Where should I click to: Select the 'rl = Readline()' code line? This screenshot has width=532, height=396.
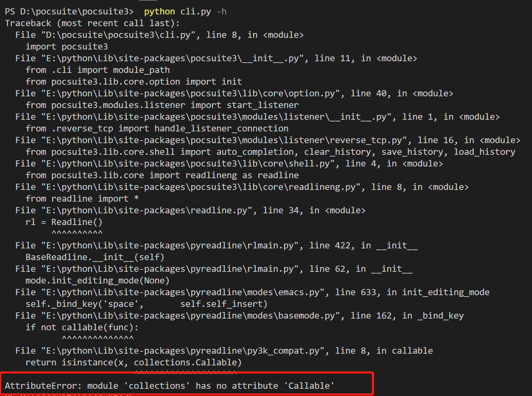(64, 222)
